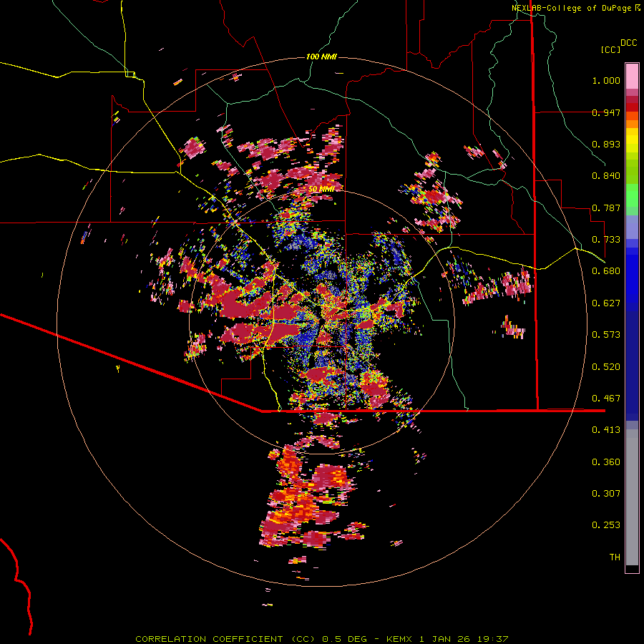
Task: Click the 50 NMI range ring label
Action: click(321, 189)
